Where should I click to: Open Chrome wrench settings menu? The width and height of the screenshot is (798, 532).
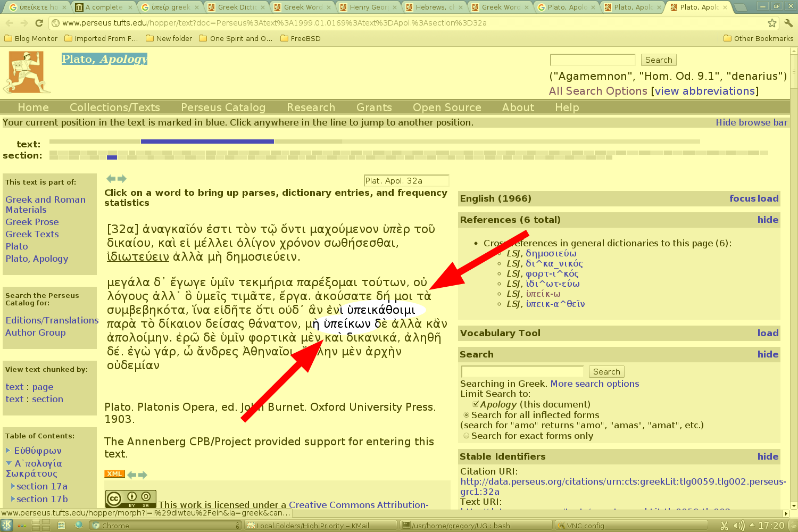pos(788,23)
